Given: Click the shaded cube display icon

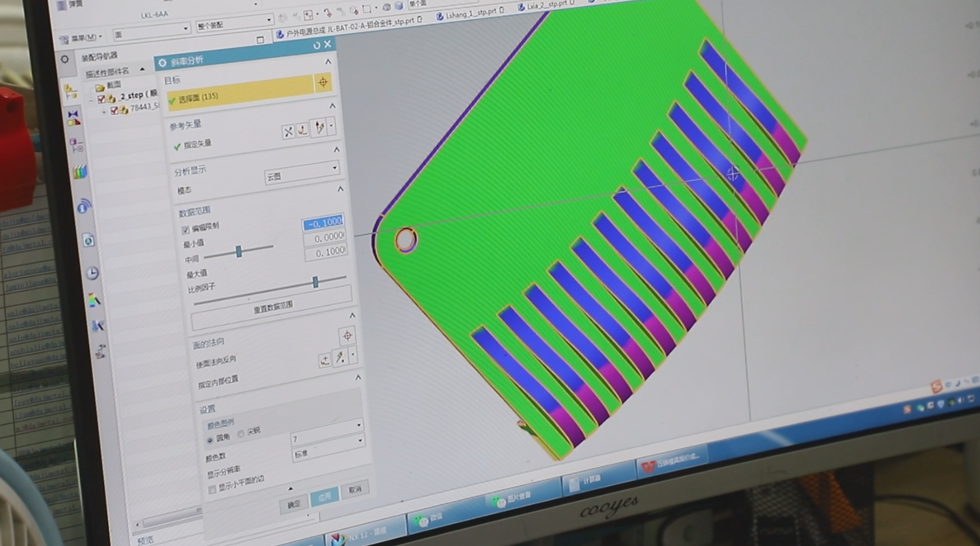Looking at the screenshot, I should coord(398,6).
